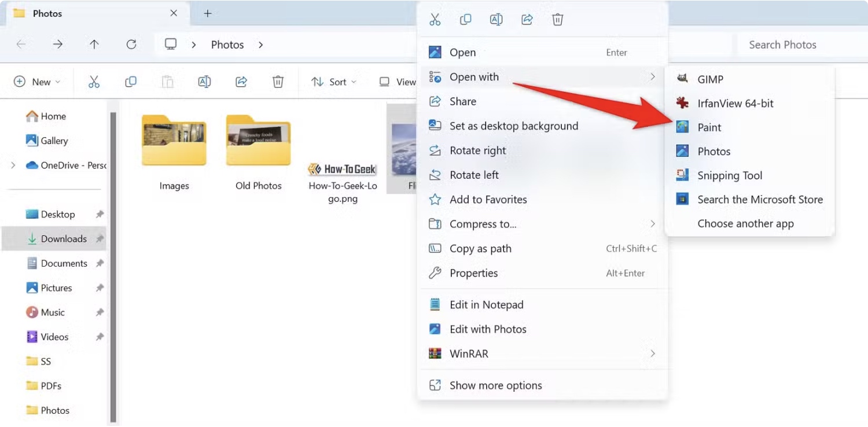Click the Paste icon in Explorer toolbar
This screenshot has height=427, width=868.
(167, 82)
